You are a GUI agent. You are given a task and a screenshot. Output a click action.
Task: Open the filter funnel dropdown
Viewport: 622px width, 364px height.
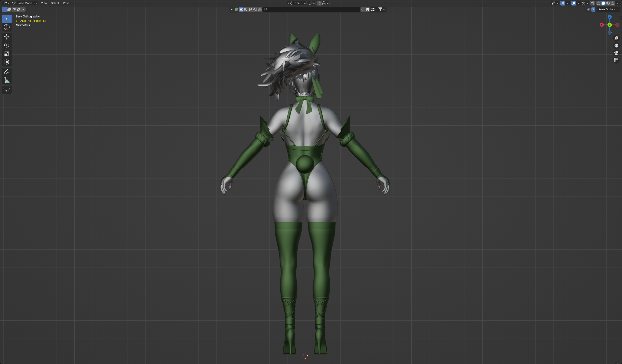click(382, 10)
